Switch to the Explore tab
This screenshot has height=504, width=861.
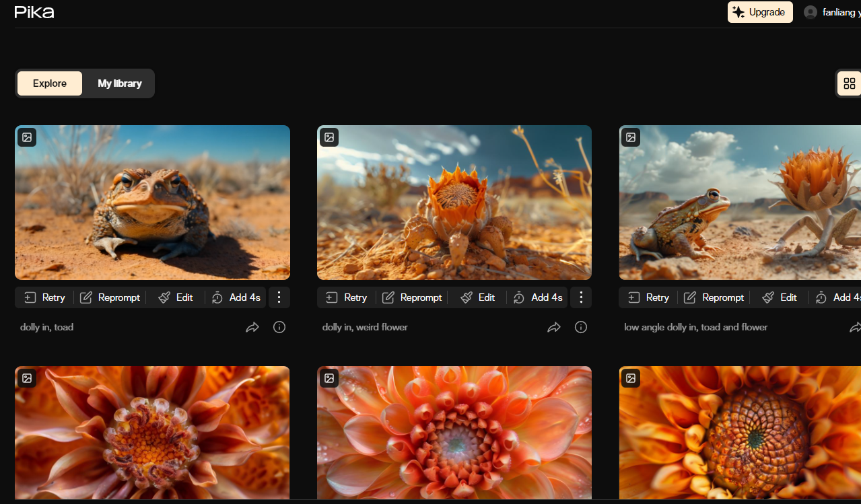pyautogui.click(x=50, y=83)
